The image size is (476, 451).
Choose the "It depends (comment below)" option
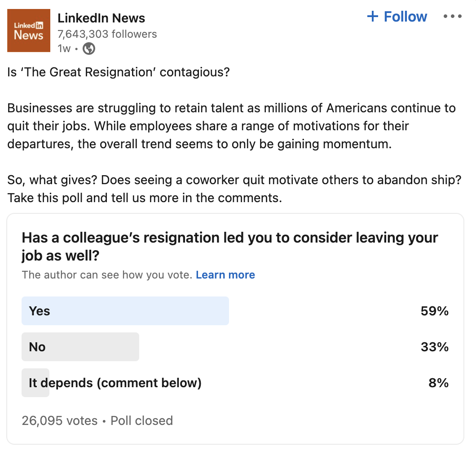115,383
